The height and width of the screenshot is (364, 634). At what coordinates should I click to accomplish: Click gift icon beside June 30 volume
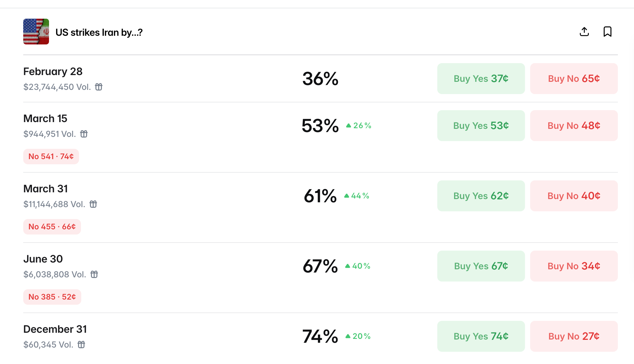94,274
